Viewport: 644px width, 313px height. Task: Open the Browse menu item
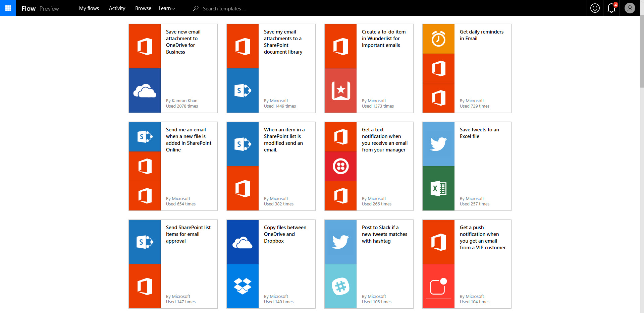click(143, 8)
